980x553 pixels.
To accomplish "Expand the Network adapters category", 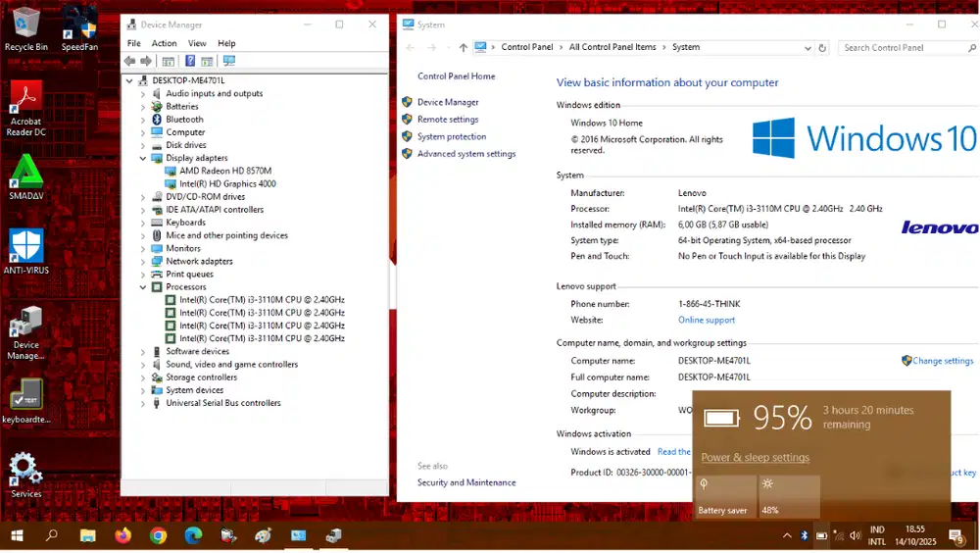I will pyautogui.click(x=143, y=262).
